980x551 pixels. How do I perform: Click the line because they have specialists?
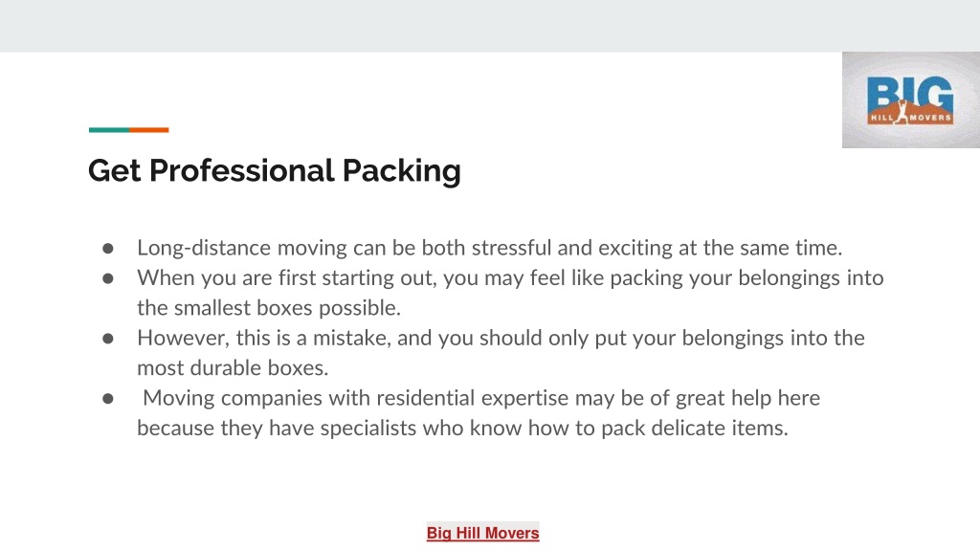point(462,428)
